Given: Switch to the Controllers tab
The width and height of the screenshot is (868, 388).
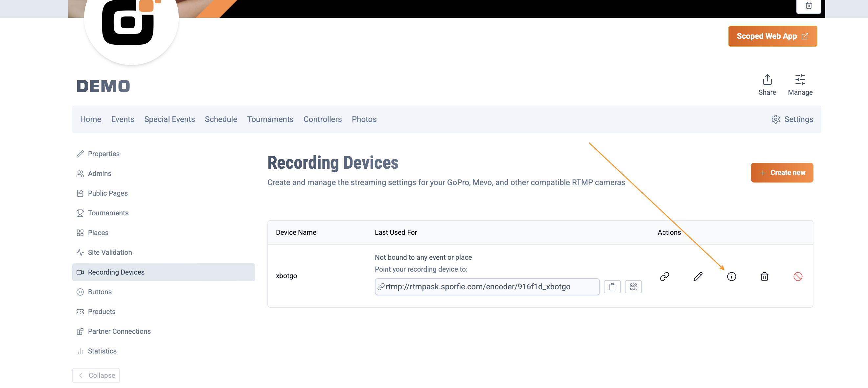Looking at the screenshot, I should point(323,119).
